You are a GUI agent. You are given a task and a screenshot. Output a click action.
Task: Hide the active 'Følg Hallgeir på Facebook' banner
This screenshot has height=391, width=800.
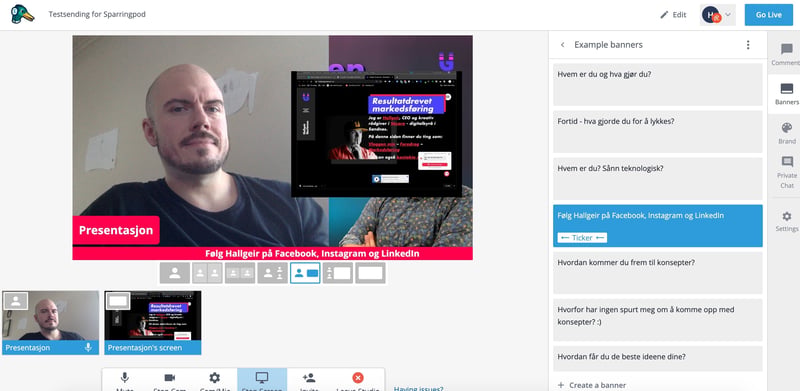658,226
